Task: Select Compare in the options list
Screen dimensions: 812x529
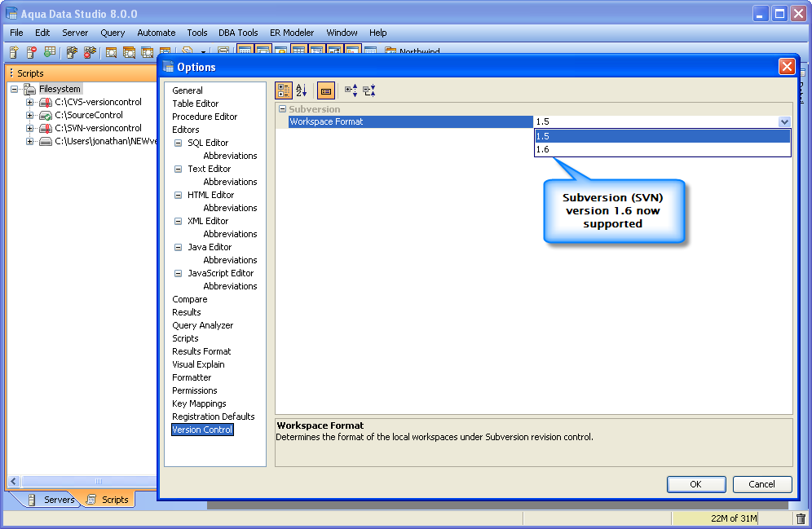Action: [x=189, y=299]
